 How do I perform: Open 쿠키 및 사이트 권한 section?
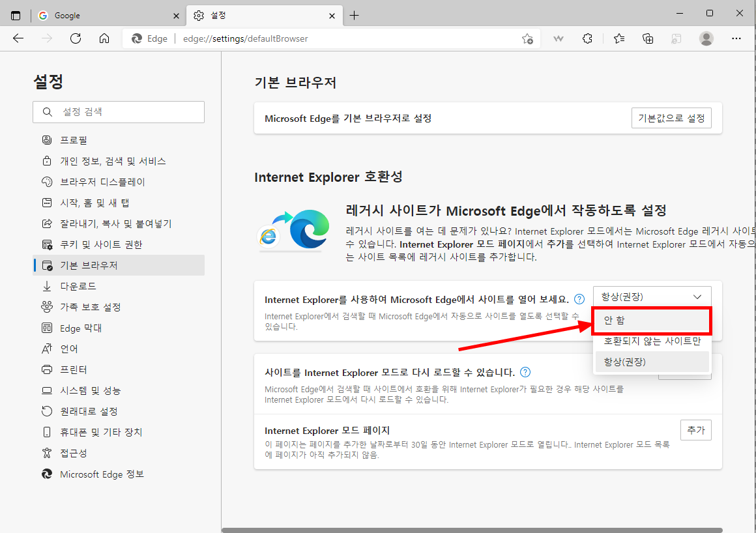pyautogui.click(x=119, y=244)
